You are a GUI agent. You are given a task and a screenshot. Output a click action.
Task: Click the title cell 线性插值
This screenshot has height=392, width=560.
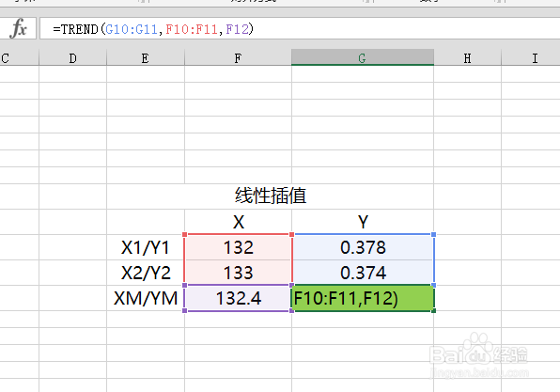(x=271, y=196)
